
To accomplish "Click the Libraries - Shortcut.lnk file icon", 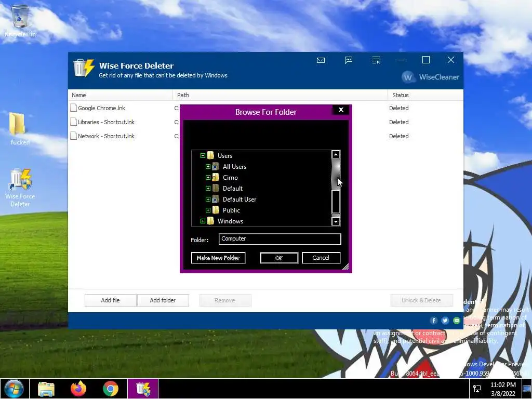I will coord(73,122).
